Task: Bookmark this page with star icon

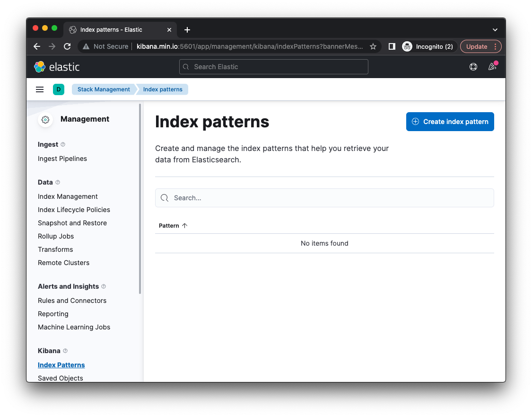Action: point(373,46)
